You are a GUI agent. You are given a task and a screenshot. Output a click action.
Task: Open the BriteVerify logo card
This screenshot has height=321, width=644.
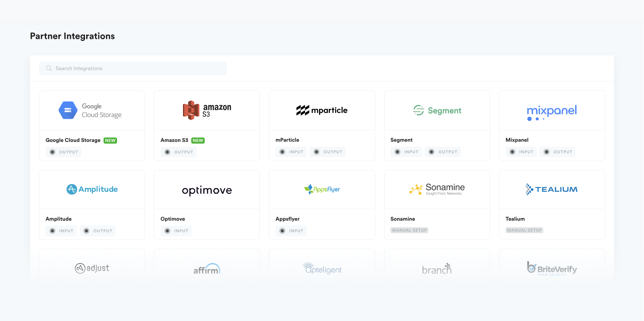tap(552, 269)
